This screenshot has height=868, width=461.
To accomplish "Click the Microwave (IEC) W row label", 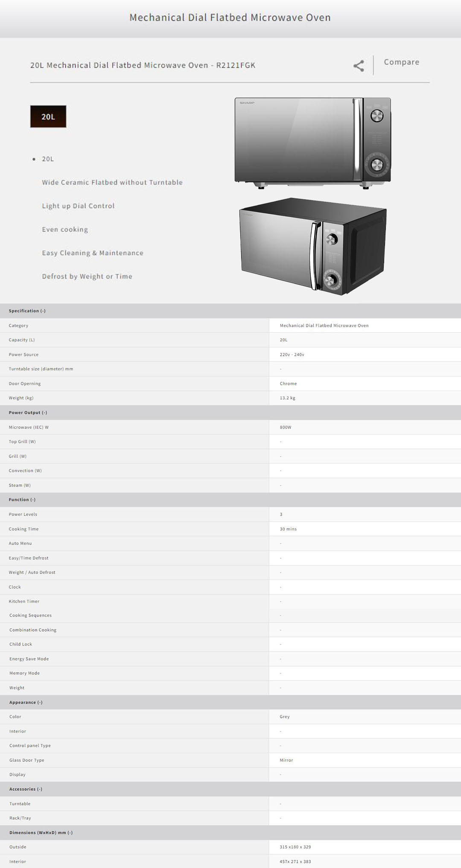I will click(x=29, y=427).
